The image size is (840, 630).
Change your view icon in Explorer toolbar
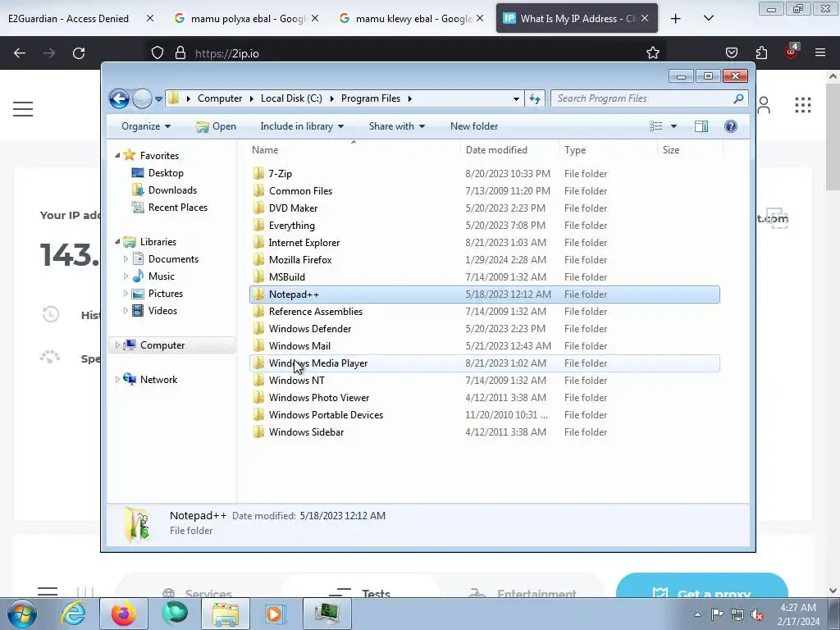tap(655, 126)
